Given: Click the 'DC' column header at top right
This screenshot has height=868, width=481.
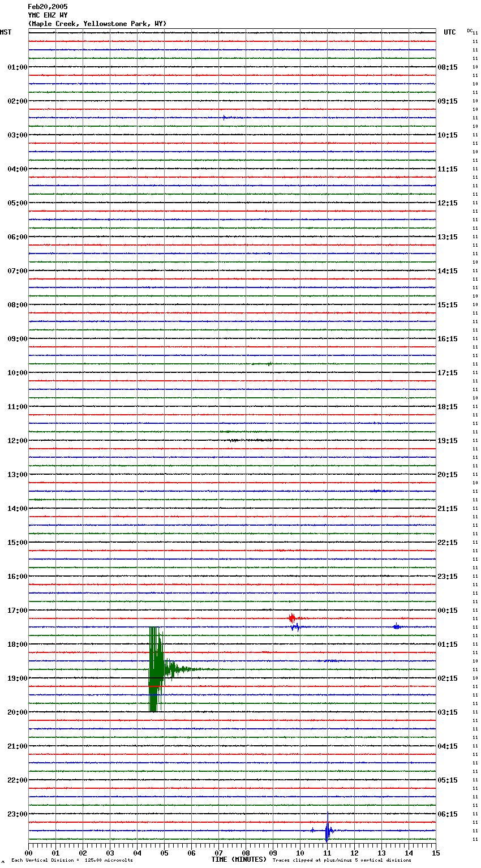Looking at the screenshot, I should click(470, 31).
